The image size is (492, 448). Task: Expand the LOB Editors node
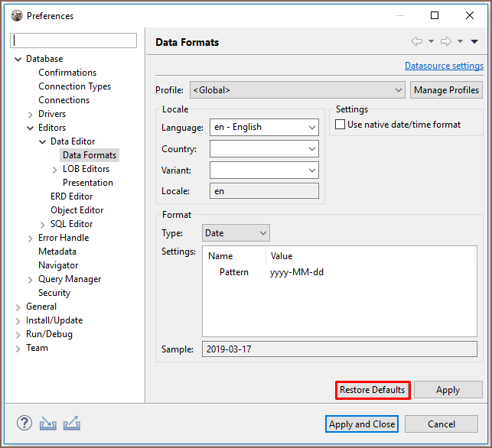click(55, 169)
